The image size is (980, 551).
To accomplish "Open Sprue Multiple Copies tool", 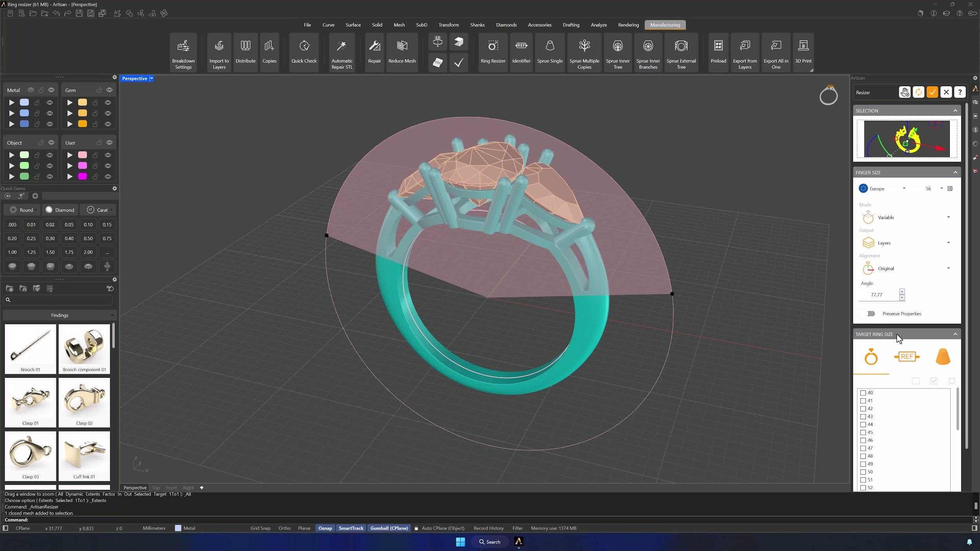I will (x=584, y=53).
